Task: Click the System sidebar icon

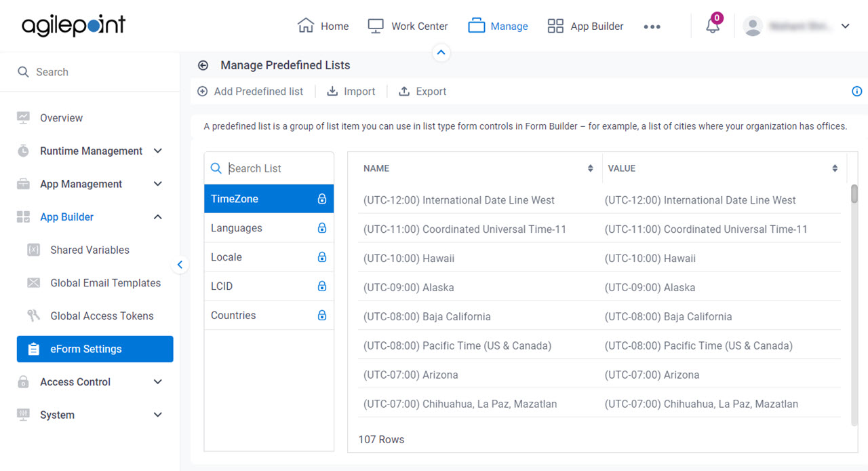Action: click(23, 415)
